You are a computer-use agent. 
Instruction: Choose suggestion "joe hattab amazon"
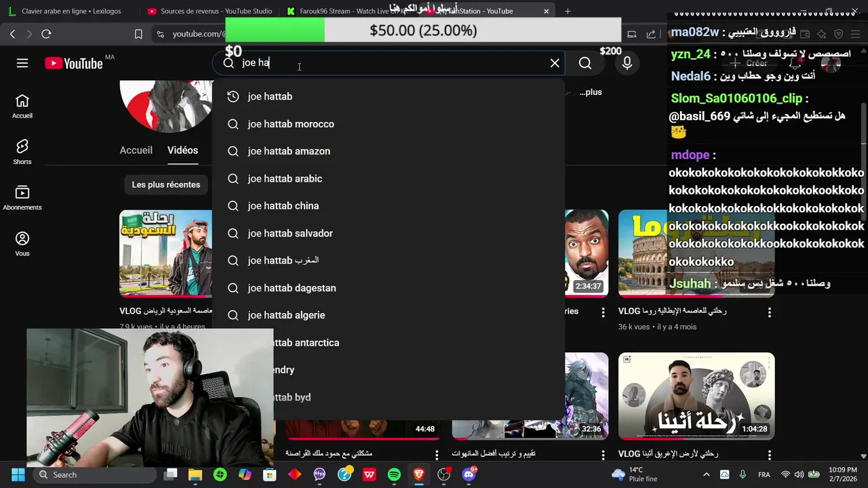389,151
